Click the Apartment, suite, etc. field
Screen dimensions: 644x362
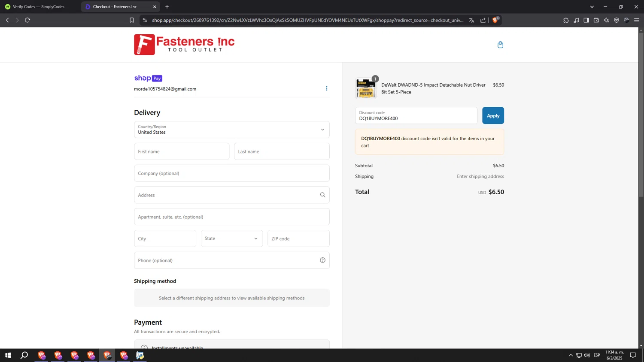tap(232, 217)
